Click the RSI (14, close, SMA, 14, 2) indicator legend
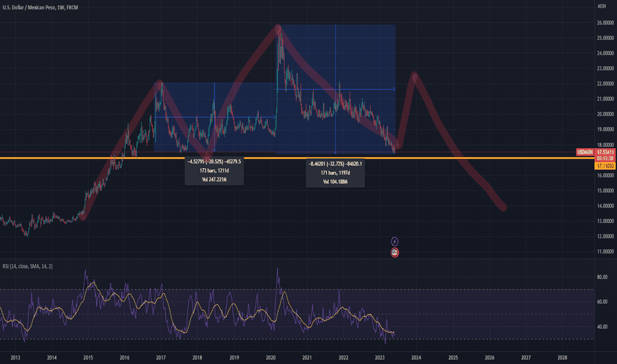Image resolution: width=617 pixels, height=364 pixels. 28,267
